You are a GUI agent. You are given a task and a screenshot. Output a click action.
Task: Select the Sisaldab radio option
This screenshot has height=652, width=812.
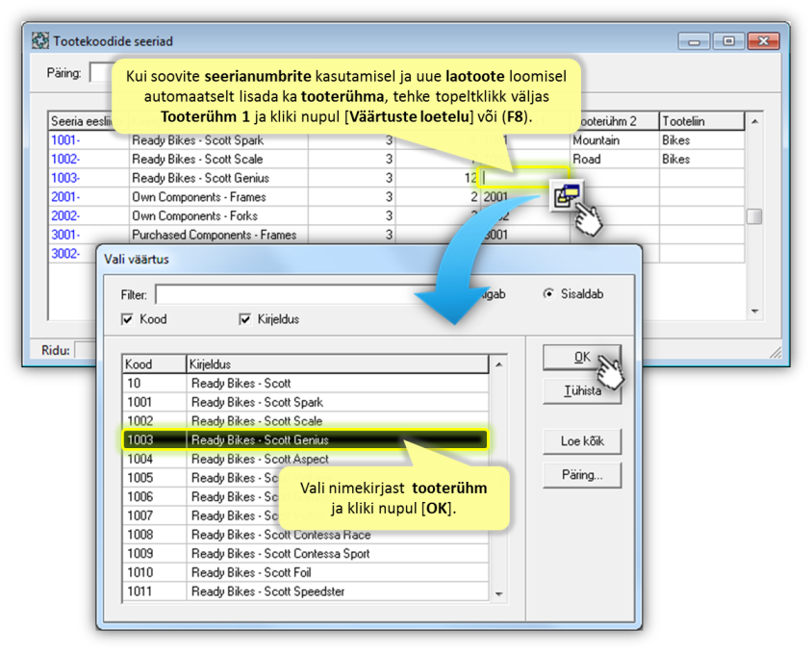tap(549, 294)
